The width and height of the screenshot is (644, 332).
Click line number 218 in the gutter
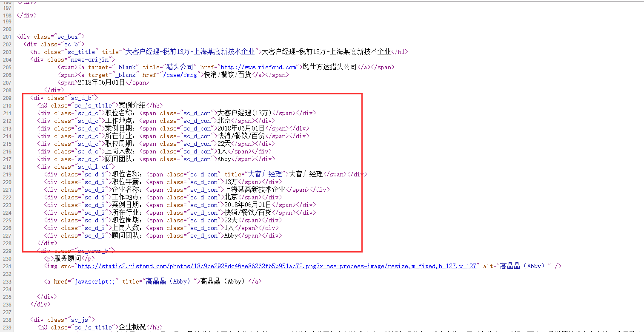pos(7,167)
